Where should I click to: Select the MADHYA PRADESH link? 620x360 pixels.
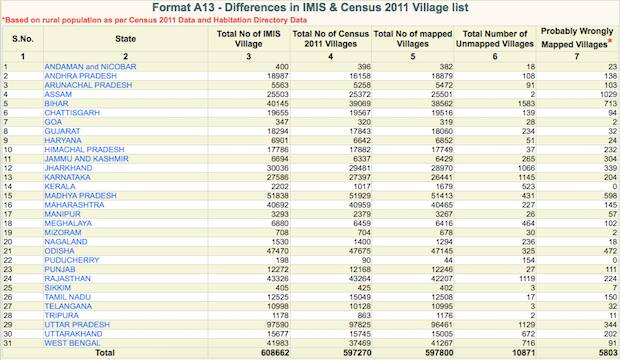(81, 195)
